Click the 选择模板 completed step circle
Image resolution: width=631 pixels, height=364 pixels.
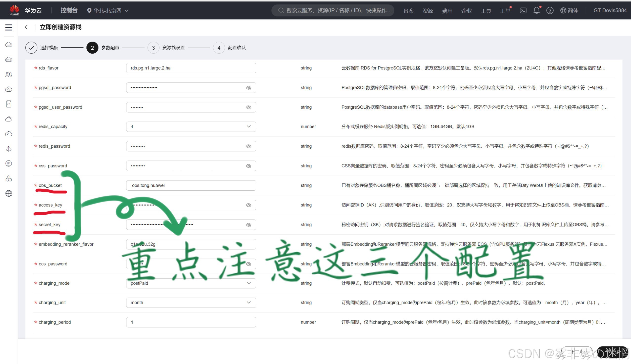tap(31, 47)
